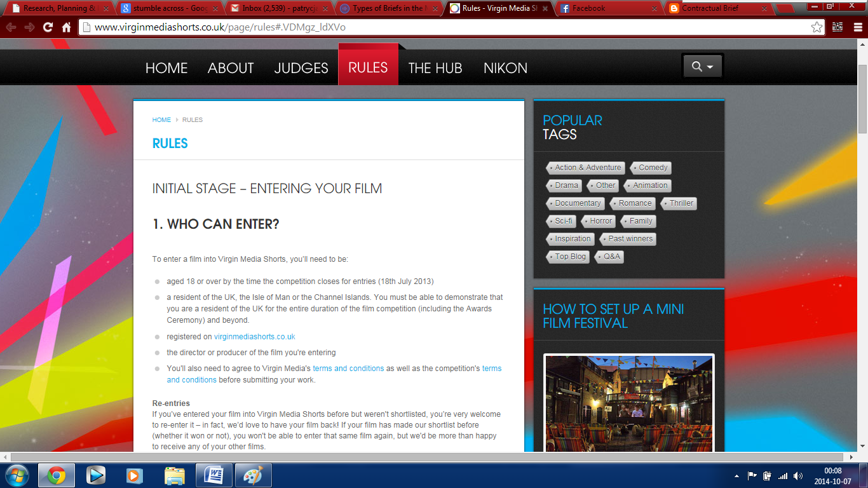Select the Inspiration tag

(571, 239)
